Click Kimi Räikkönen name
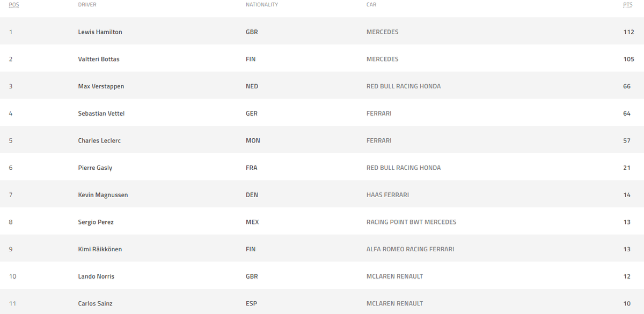644x314 pixels. 100,249
